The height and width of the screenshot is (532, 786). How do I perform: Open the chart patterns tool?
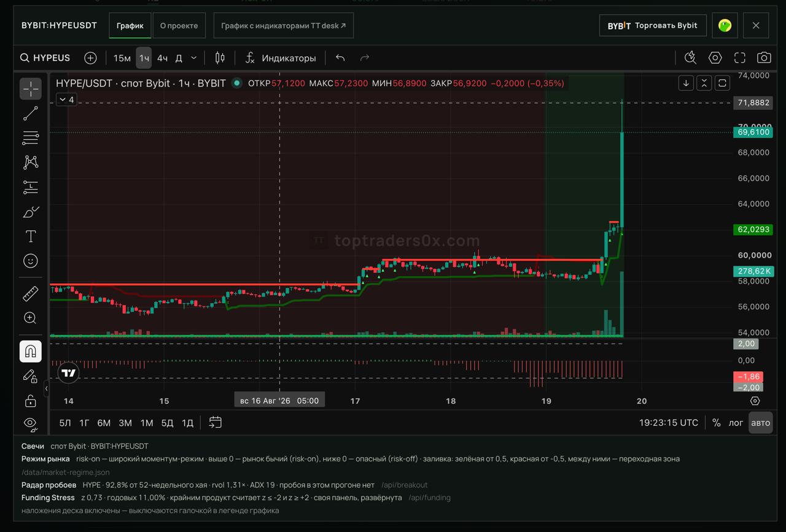point(31,163)
